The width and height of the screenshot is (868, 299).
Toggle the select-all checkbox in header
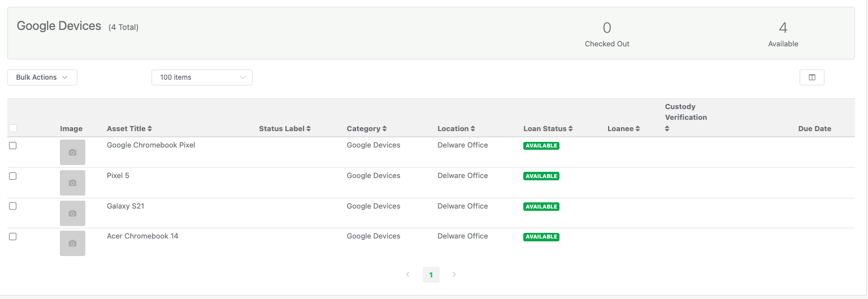click(12, 129)
